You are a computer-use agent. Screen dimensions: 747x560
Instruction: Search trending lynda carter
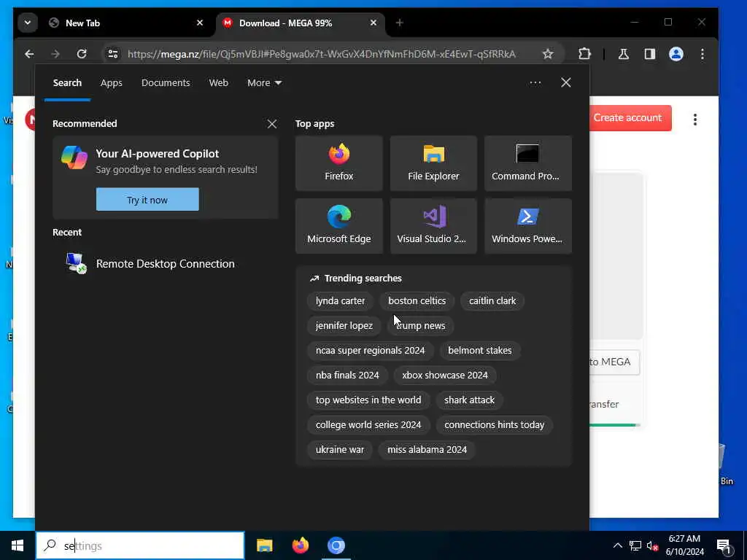[340, 301]
